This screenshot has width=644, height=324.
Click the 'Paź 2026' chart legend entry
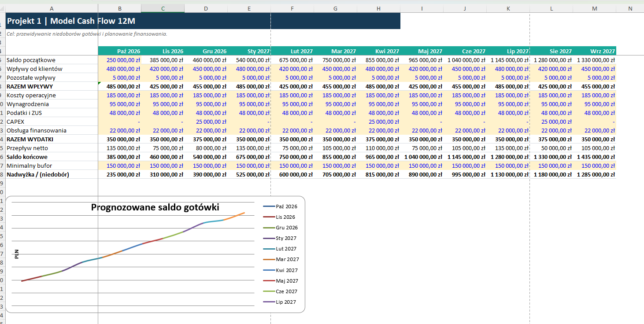point(280,206)
